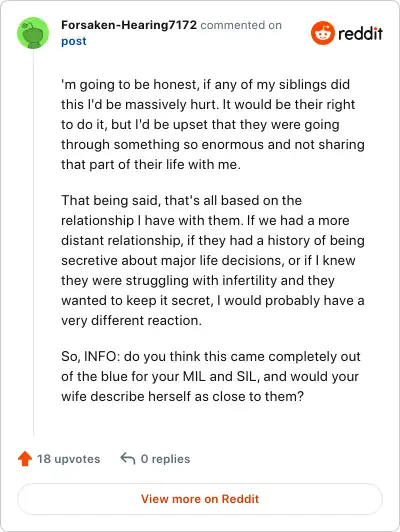Click the phrase "very different reaction" in the comment

point(130,321)
